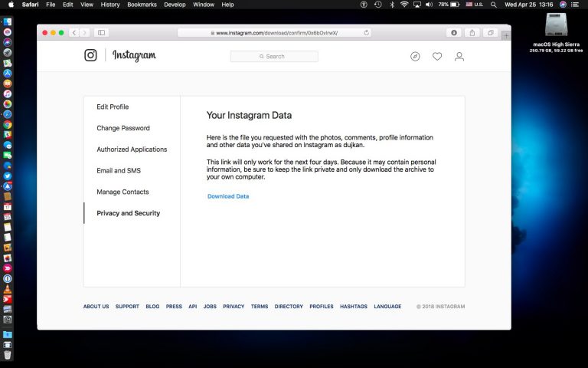Screen dimensions: 588x368
Task: Open API footer link
Action: (x=193, y=307)
